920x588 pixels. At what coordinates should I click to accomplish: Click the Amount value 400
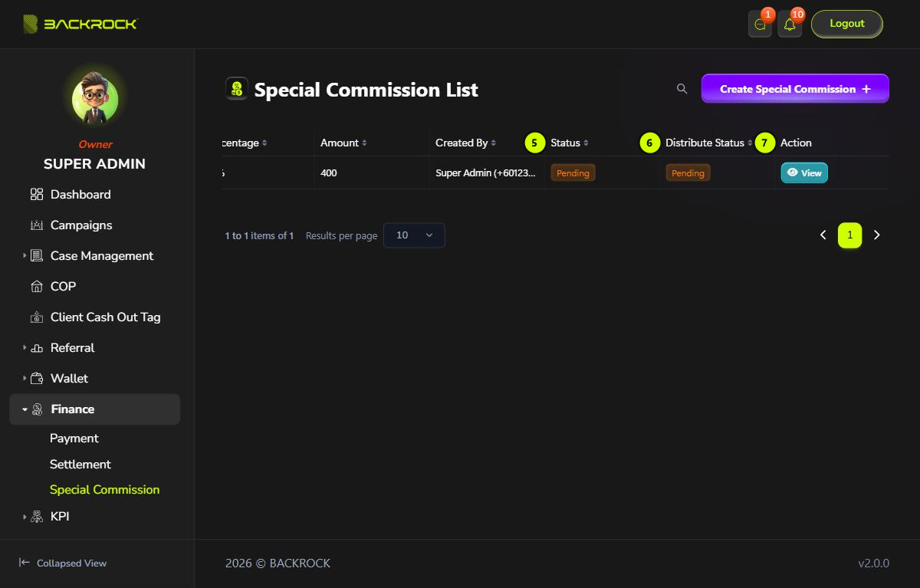329,173
